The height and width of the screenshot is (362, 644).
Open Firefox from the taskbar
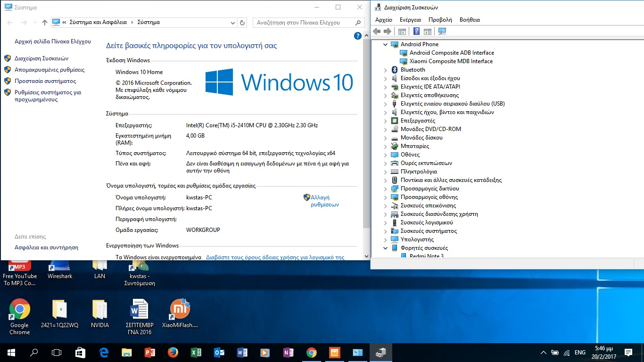pyautogui.click(x=173, y=353)
